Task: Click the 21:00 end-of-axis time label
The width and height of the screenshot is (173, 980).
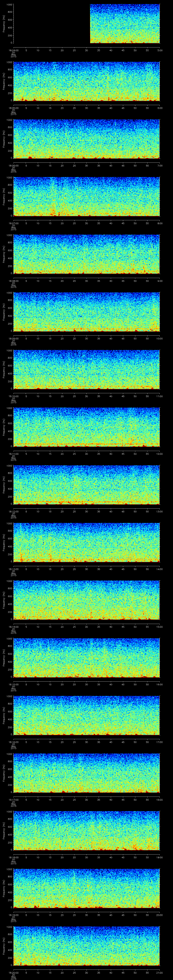Action: tap(160, 972)
